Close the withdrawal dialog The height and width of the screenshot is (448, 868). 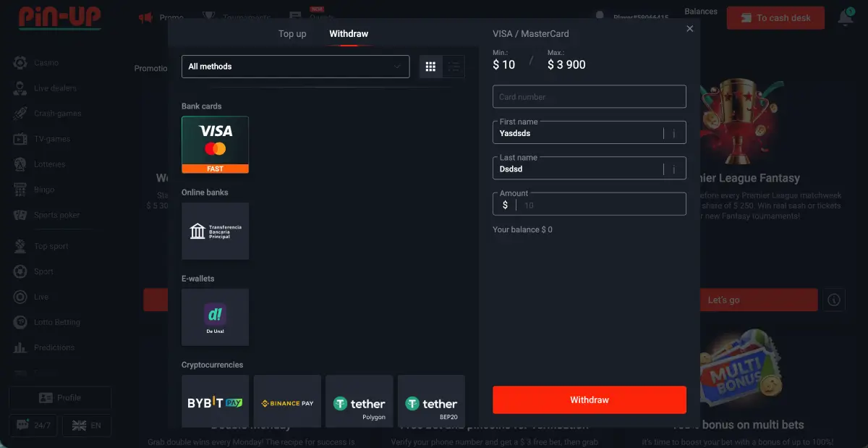[x=689, y=29]
